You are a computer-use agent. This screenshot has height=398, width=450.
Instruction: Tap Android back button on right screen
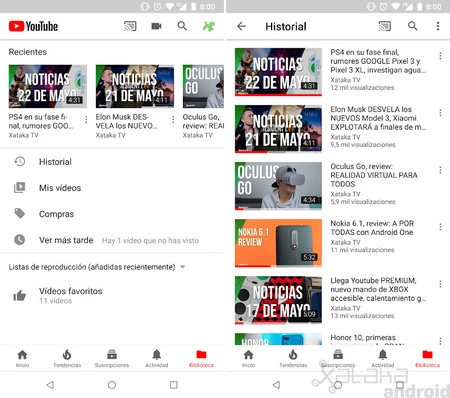click(x=276, y=385)
